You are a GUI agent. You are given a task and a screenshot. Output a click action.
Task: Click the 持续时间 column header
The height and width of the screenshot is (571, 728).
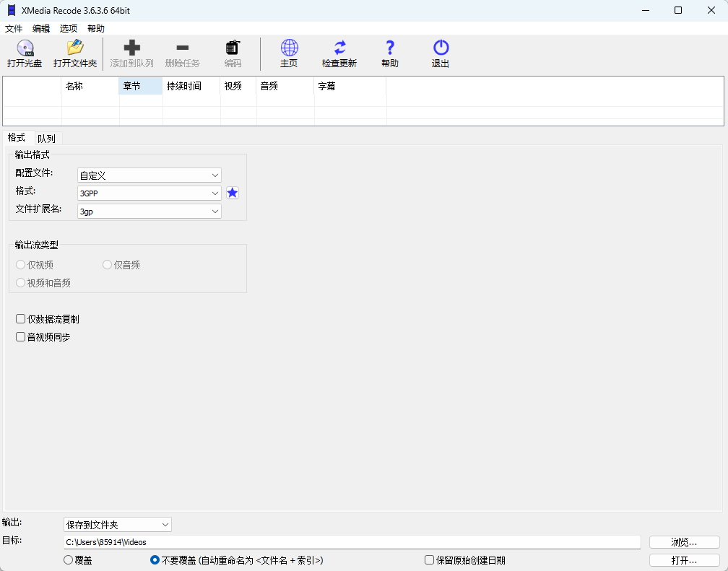pyautogui.click(x=191, y=86)
